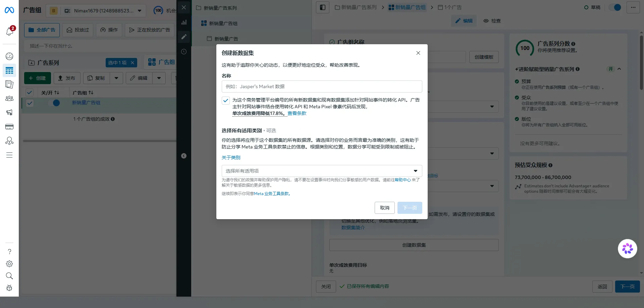Open the 选择所有适用项 category dropdown

(322, 171)
